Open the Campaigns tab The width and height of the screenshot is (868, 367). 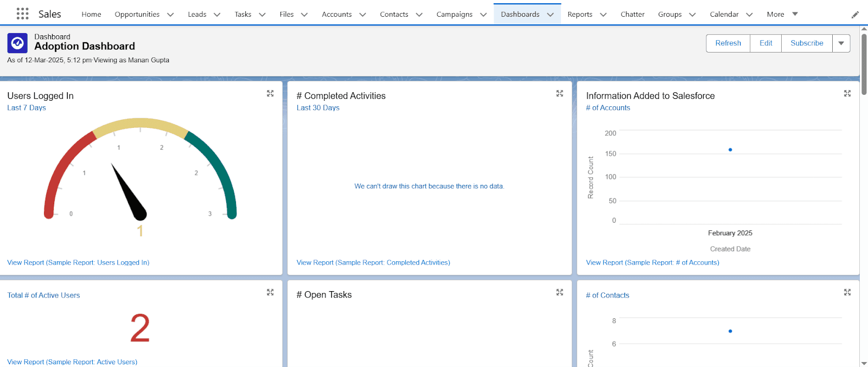click(x=454, y=14)
